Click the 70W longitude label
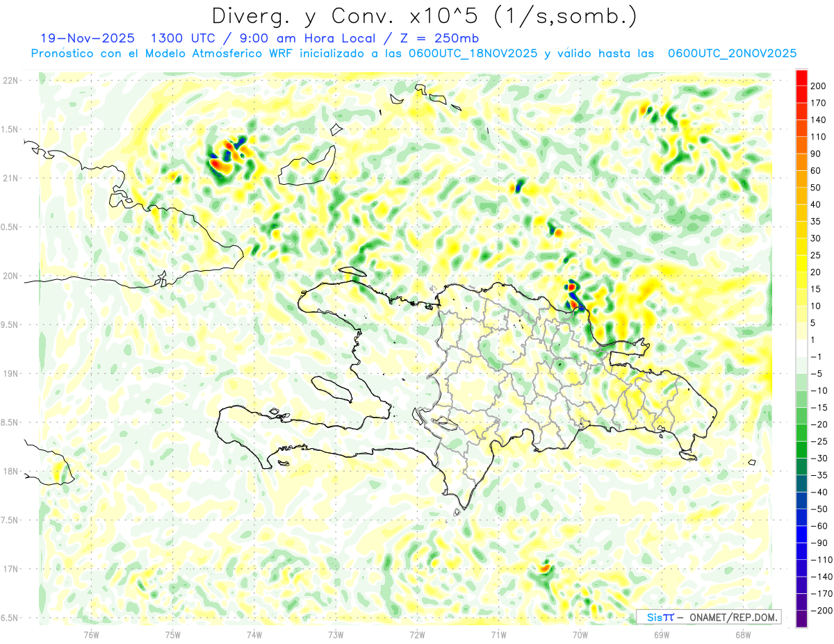The width and height of the screenshot is (834, 644). pos(580,635)
